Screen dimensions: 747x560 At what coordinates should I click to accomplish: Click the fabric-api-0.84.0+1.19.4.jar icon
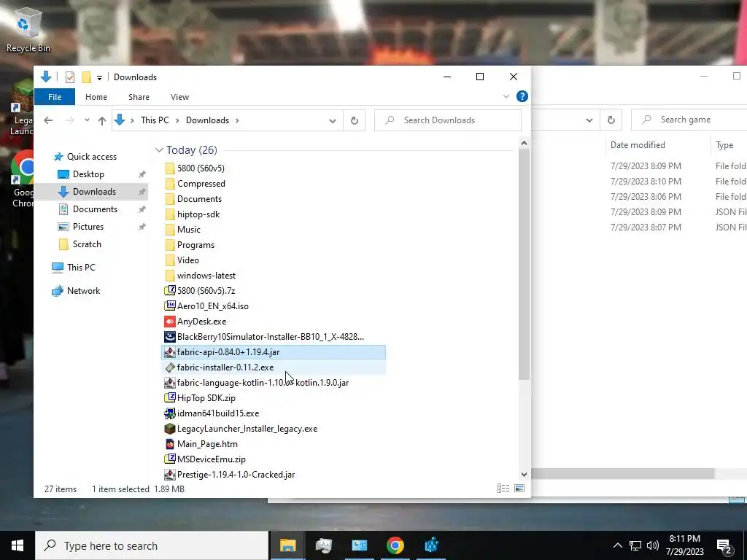[x=169, y=352]
